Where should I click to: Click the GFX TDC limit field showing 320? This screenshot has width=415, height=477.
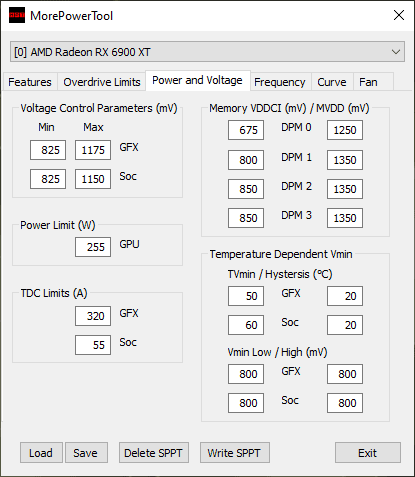[93, 316]
